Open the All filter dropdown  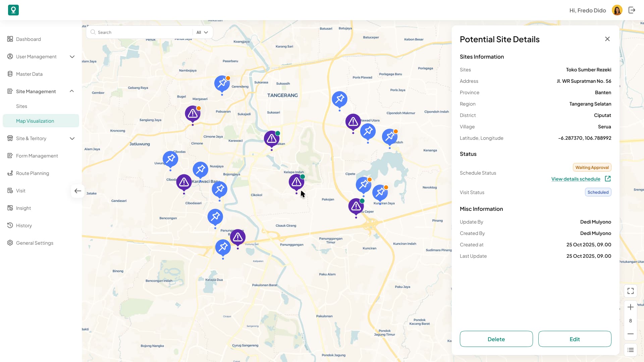click(x=202, y=33)
